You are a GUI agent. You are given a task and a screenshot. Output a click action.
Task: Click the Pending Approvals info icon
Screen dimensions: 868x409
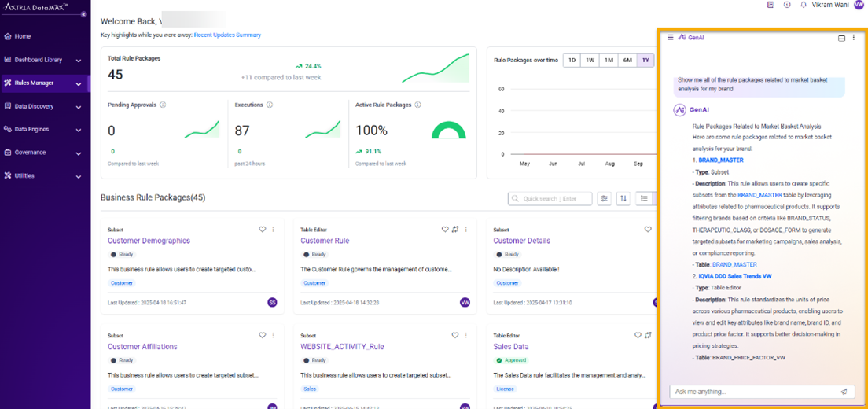point(164,105)
